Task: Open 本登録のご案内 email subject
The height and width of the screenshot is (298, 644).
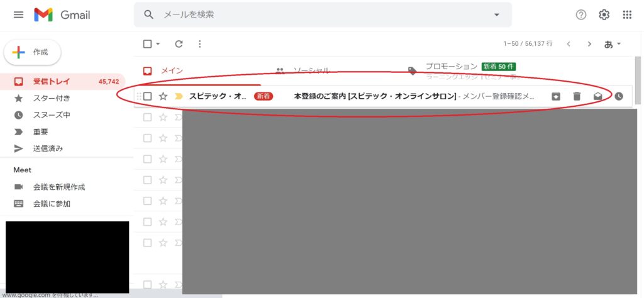Action: 375,96
